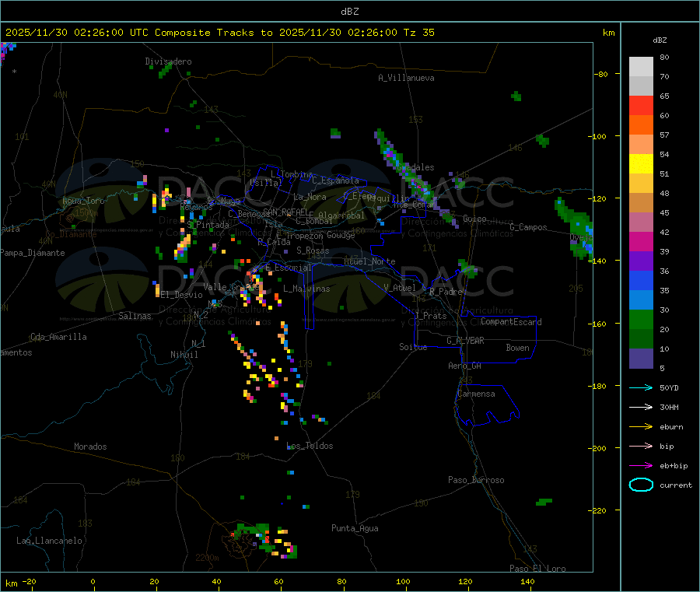Screen dimensions: 700x592
Task: Click the magenta 39 dBZ color swatch
Action: tap(641, 241)
